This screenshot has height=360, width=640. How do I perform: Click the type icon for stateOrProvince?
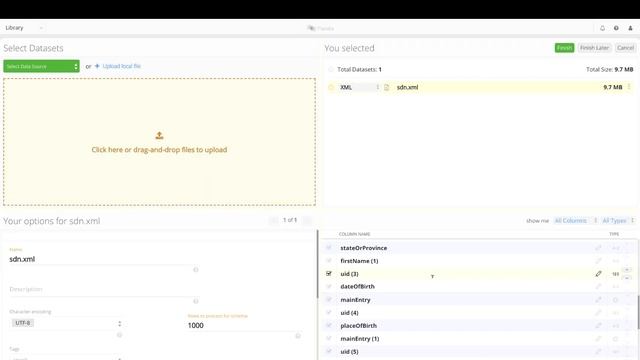[x=616, y=248]
